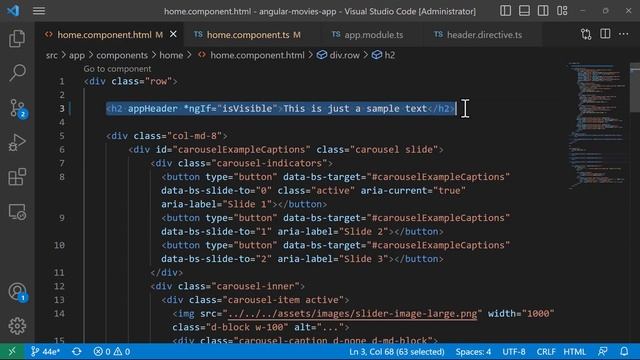Click the appHeader attribute on line 3
This screenshot has height=360, width=640.
tap(152, 109)
